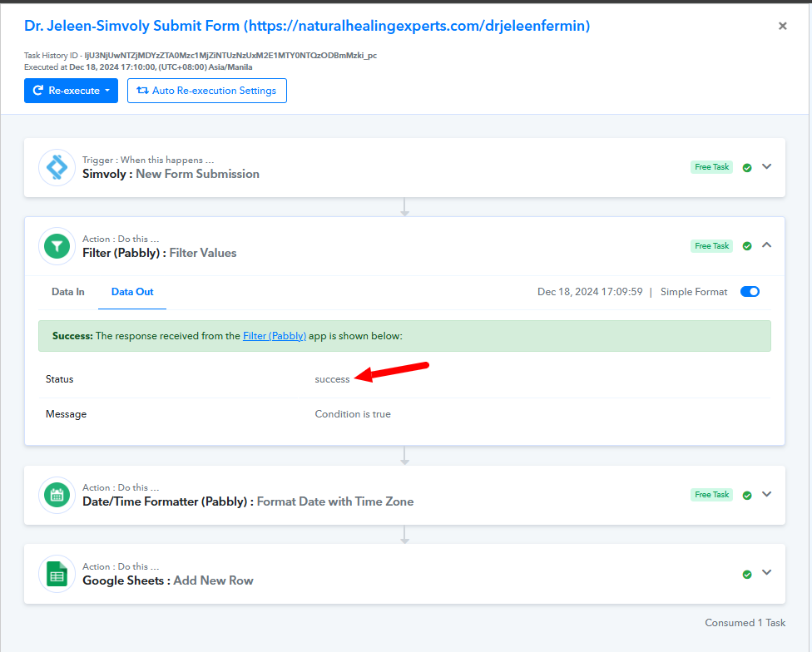Screen dimensions: 812x652
Task: Click the 'Dec 18, 2024 17:09:59' timestamp
Action: (x=590, y=292)
